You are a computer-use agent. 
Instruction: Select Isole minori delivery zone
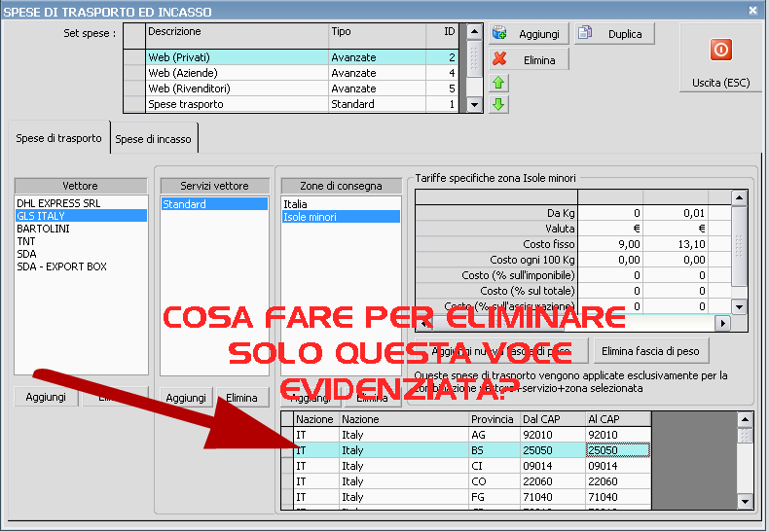341,217
